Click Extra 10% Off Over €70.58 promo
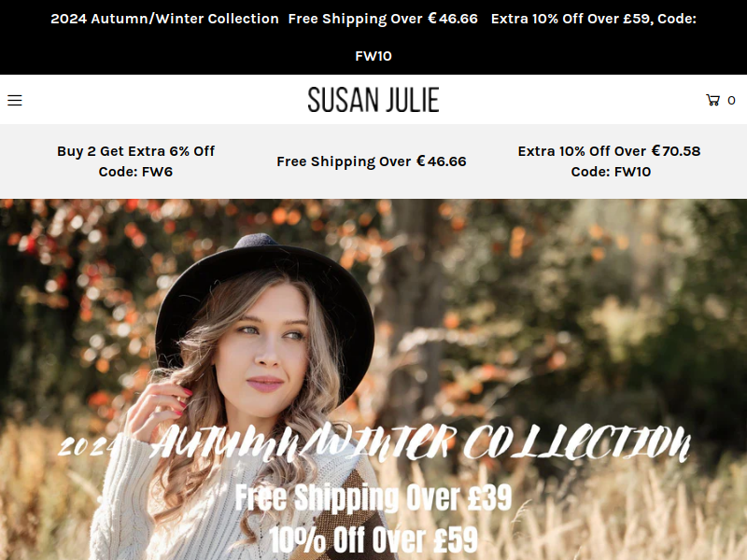This screenshot has width=747, height=560. pyautogui.click(x=609, y=151)
